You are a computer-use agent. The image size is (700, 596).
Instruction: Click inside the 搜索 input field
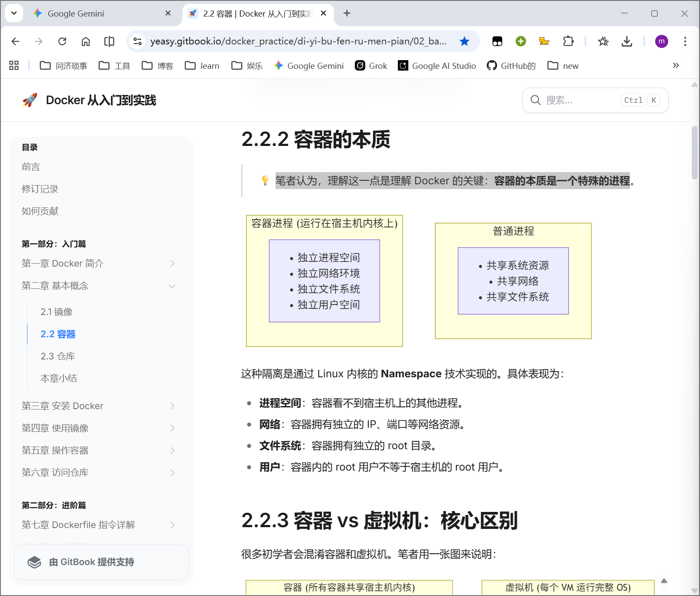click(x=575, y=100)
